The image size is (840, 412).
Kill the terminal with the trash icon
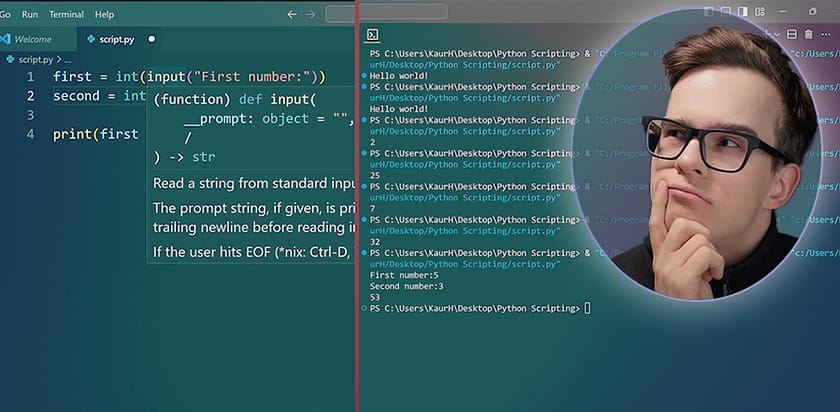(x=809, y=34)
